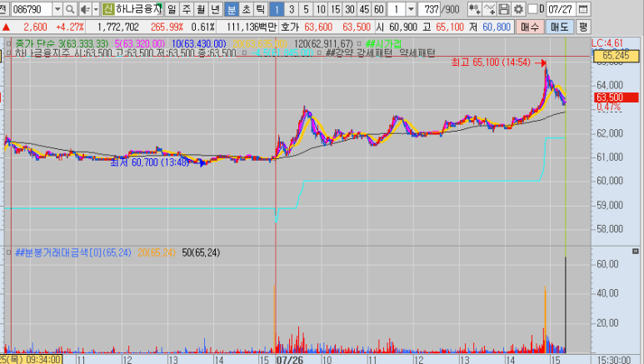Click the ##강약 강세패턴 indicator toggle box
The height and width of the screenshot is (364, 644).
319,53
